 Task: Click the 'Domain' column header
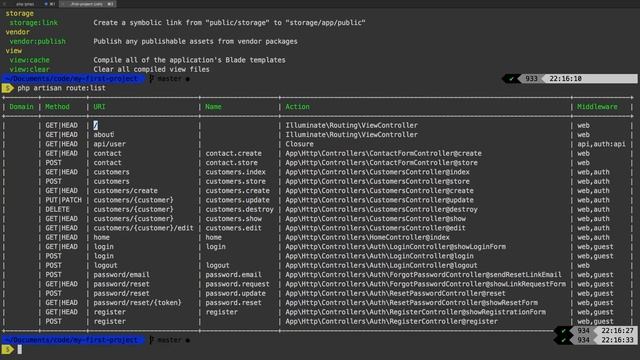coord(21,107)
